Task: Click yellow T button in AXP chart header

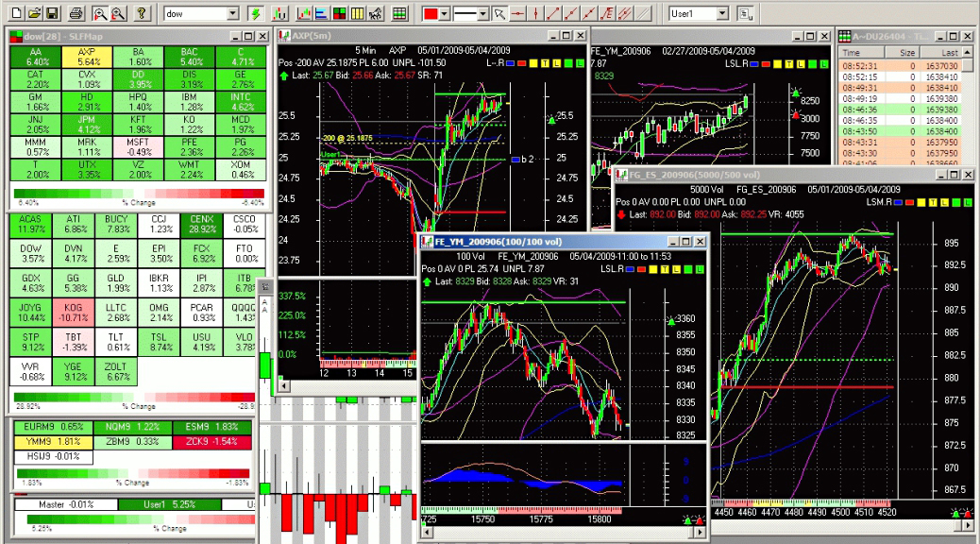Action: pos(545,63)
